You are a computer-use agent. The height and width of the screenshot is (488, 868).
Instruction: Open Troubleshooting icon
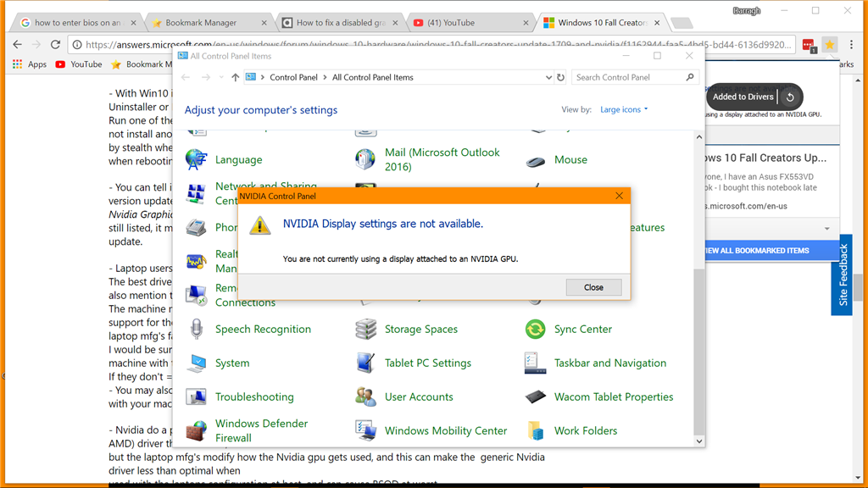coord(196,396)
